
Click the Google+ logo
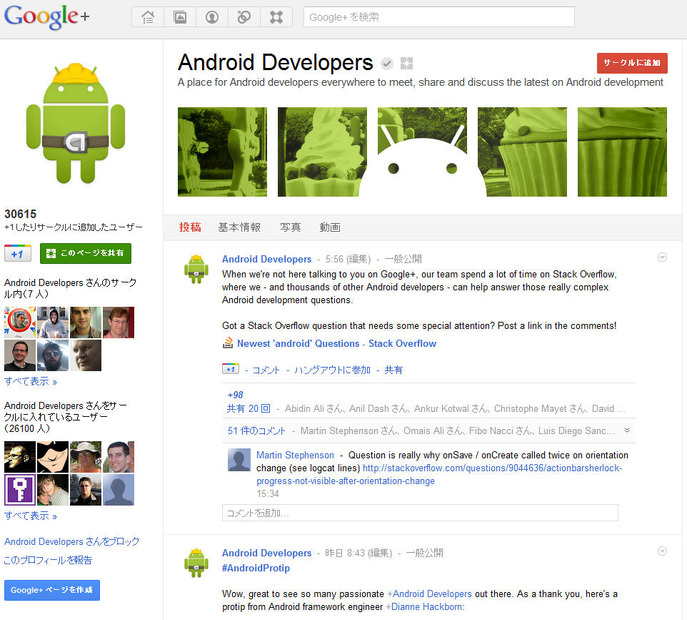pos(46,17)
